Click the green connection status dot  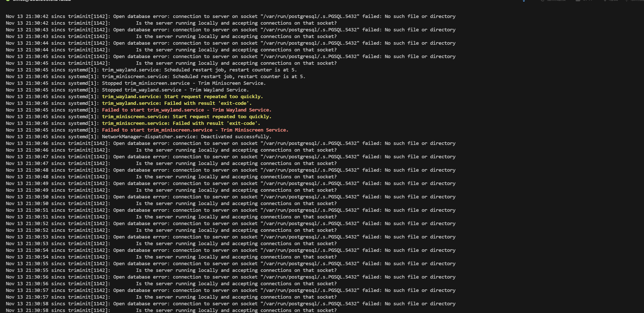point(8,1)
